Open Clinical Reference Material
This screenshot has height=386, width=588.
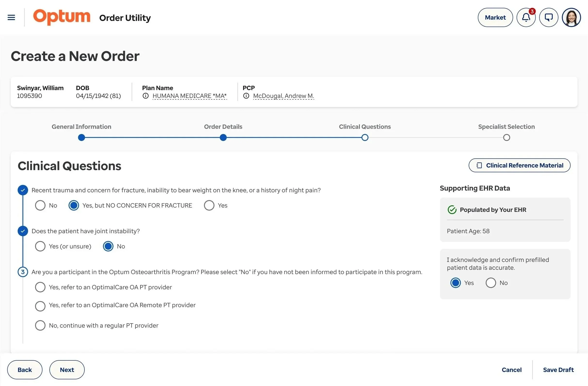coord(519,165)
